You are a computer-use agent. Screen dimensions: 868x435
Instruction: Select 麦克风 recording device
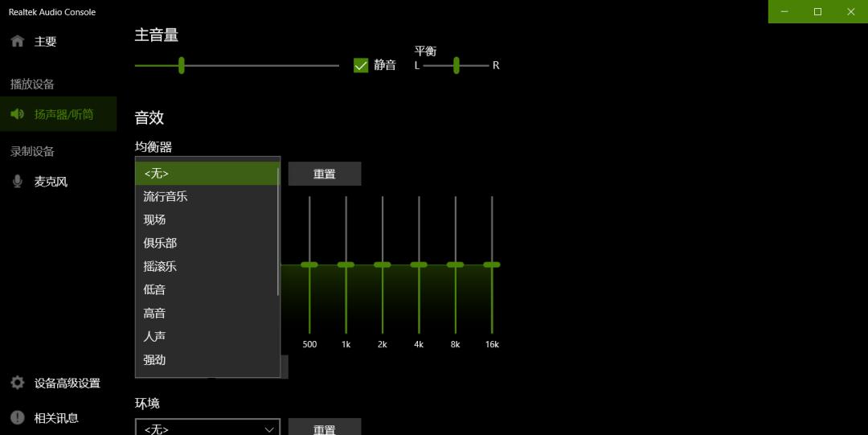click(58, 182)
